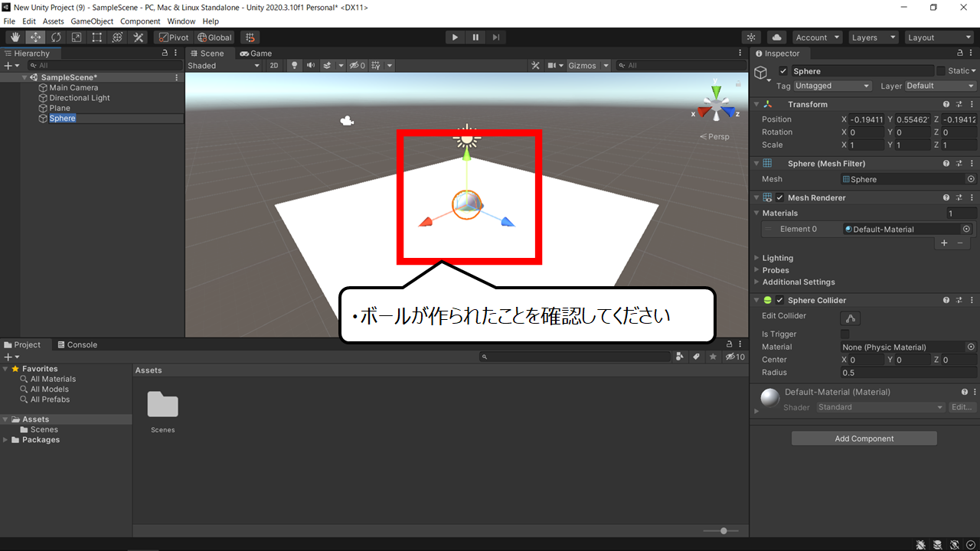Viewport: 980px width, 551px height.
Task: Select the Hand tool in toolbar
Action: [15, 37]
